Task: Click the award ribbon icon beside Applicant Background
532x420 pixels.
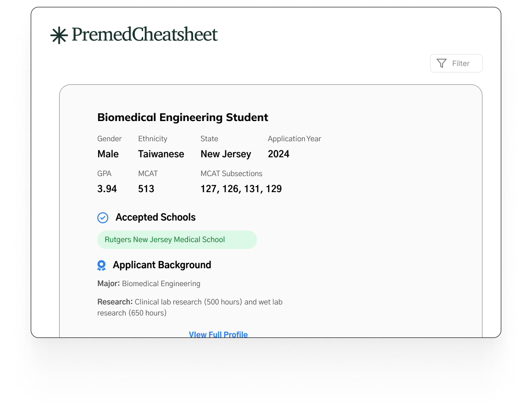Action: pos(101,265)
